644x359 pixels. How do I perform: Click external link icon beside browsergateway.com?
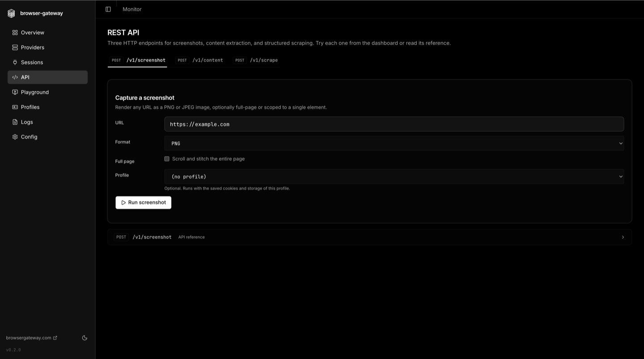point(55,338)
